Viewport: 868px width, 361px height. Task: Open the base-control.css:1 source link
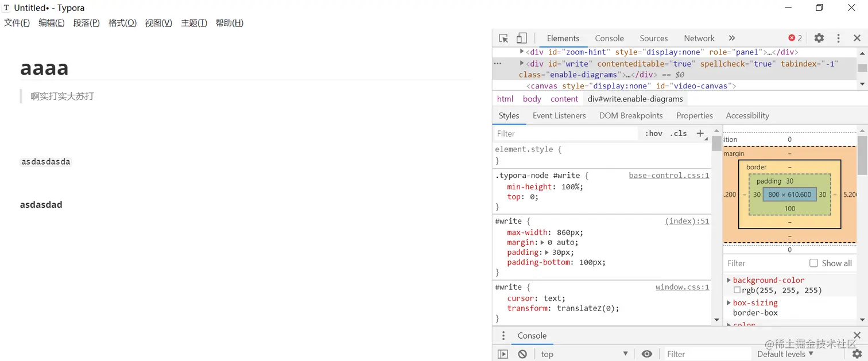coord(669,176)
